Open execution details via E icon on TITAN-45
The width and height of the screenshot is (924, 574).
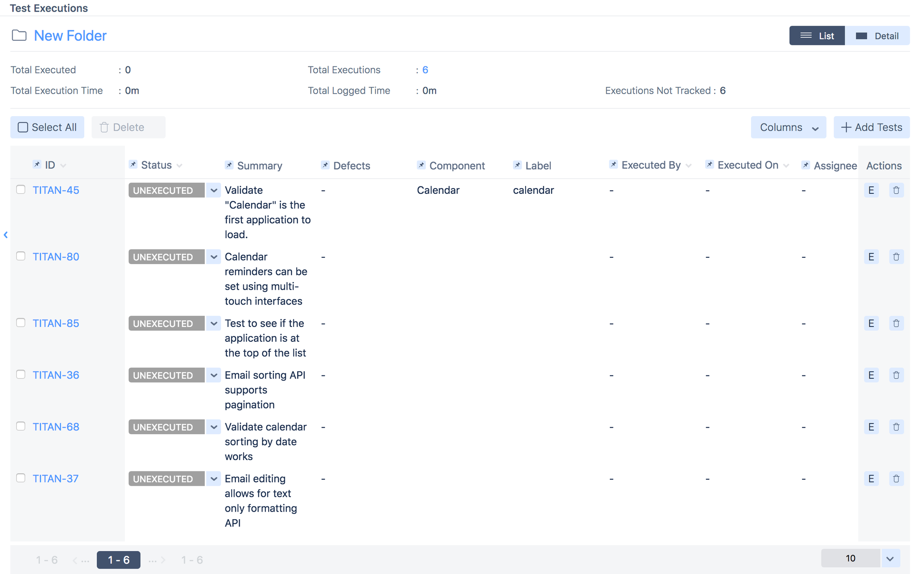click(871, 190)
